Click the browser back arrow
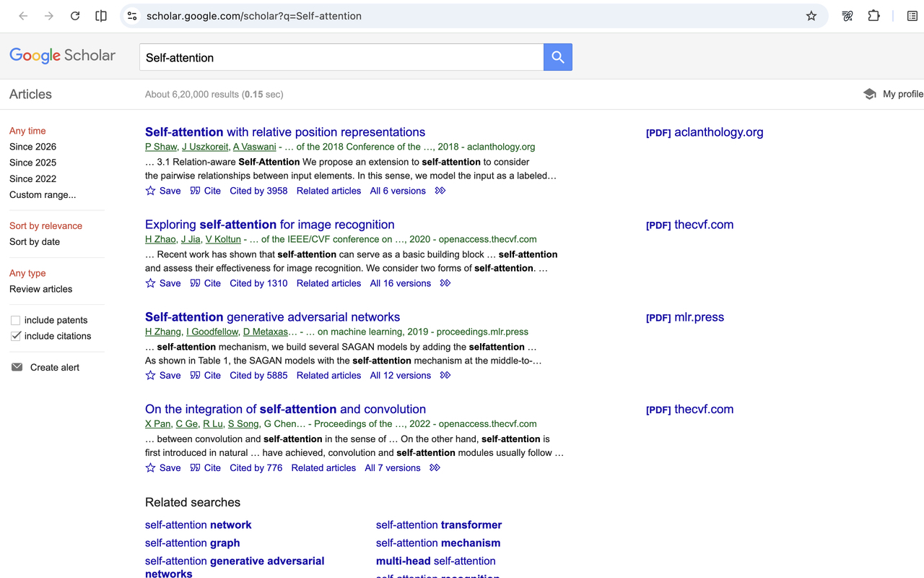The height and width of the screenshot is (578, 924). coord(23,16)
